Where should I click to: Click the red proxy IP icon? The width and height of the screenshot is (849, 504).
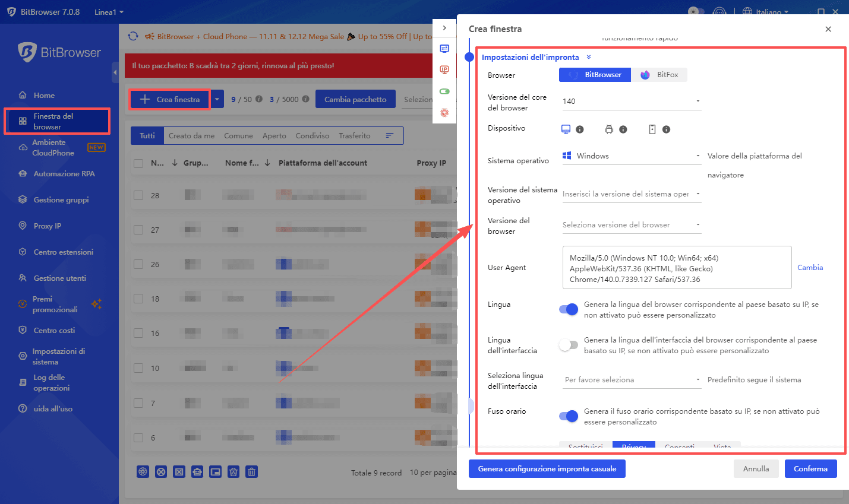(x=444, y=70)
